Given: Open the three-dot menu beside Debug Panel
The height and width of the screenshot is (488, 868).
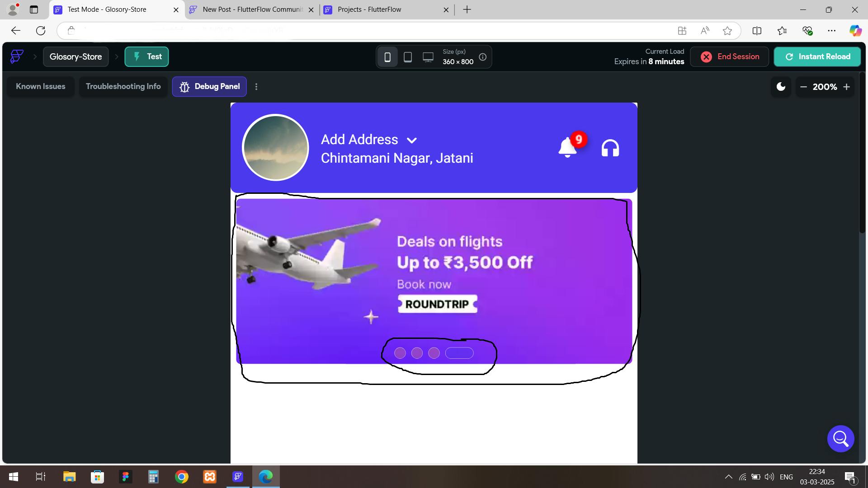Looking at the screenshot, I should pyautogui.click(x=256, y=87).
